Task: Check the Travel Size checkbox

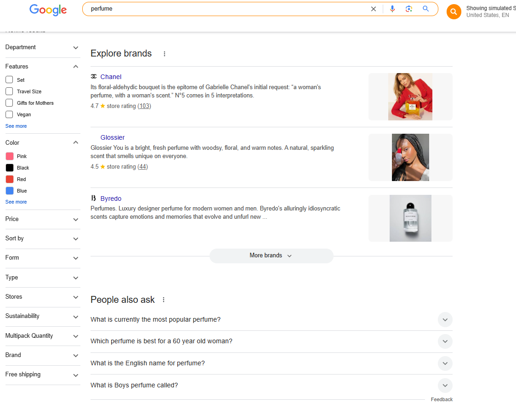Action: tap(9, 91)
